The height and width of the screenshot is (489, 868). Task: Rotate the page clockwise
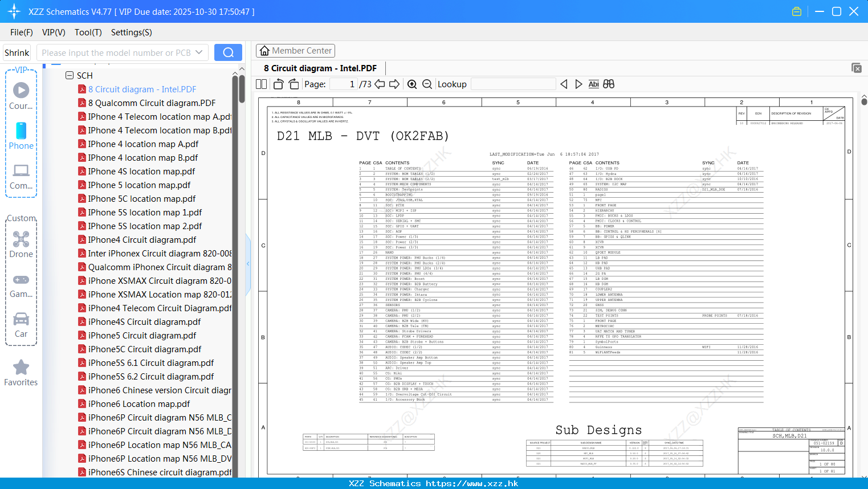click(x=294, y=84)
